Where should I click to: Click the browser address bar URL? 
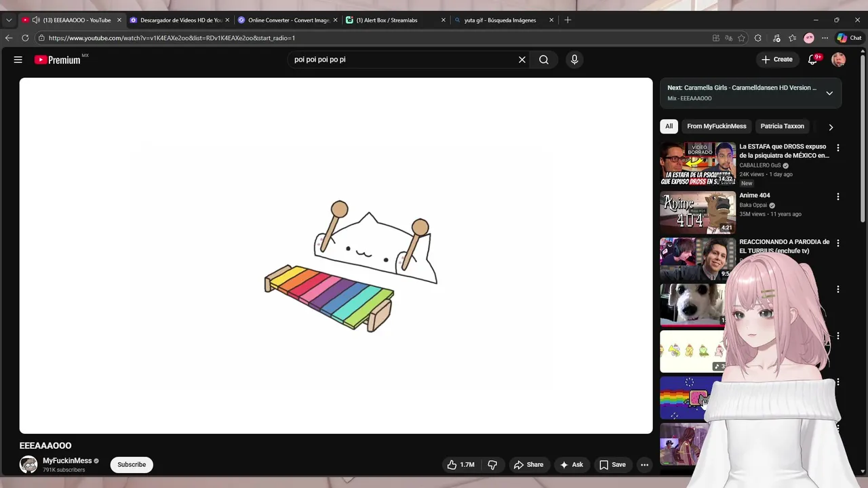pyautogui.click(x=172, y=38)
